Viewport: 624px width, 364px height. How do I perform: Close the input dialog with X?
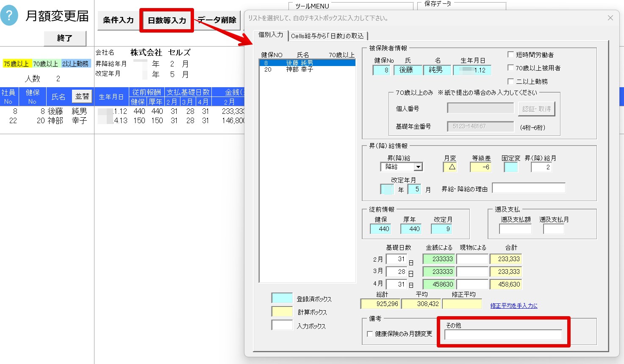pyautogui.click(x=610, y=18)
